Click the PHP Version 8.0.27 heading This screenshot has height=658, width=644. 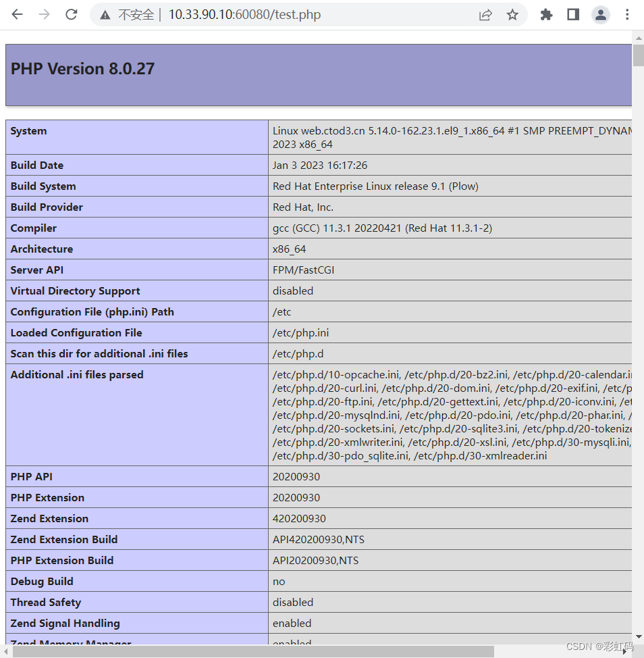pos(82,69)
